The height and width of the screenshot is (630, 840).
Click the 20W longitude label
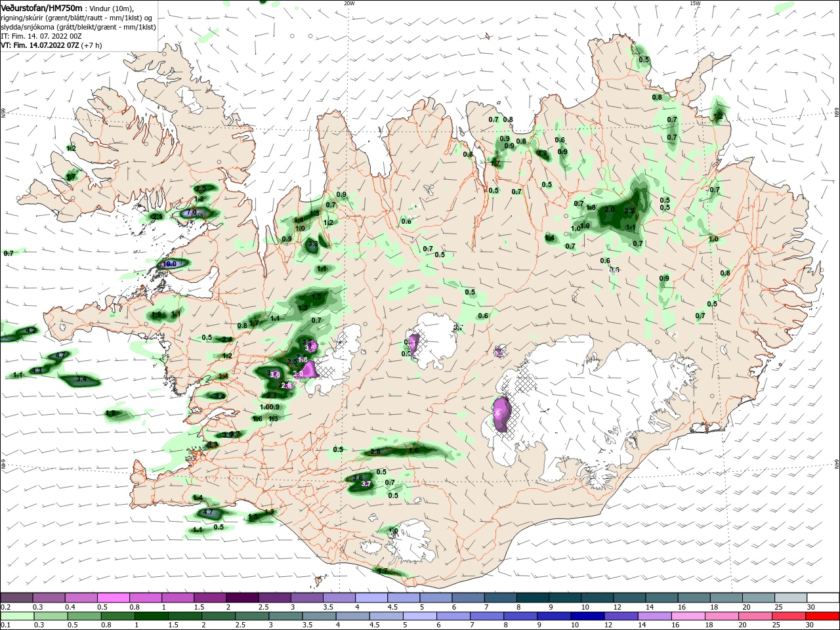pos(350,3)
